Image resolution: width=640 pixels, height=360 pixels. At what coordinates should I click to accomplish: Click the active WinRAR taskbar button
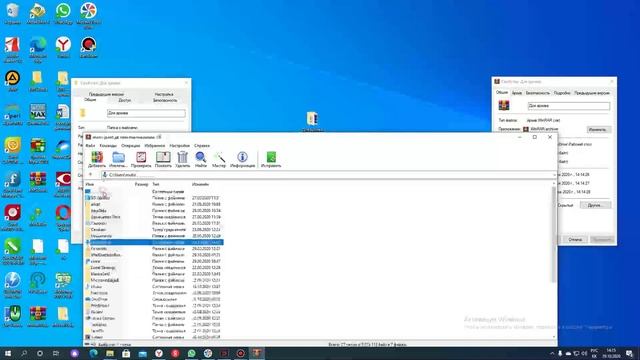point(257,353)
